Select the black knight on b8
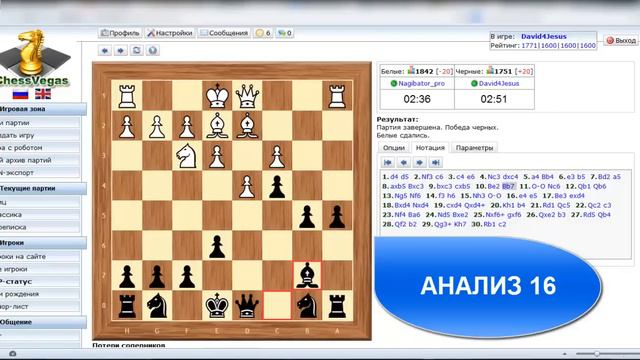Screen dimensions: 640x360 [307, 305]
